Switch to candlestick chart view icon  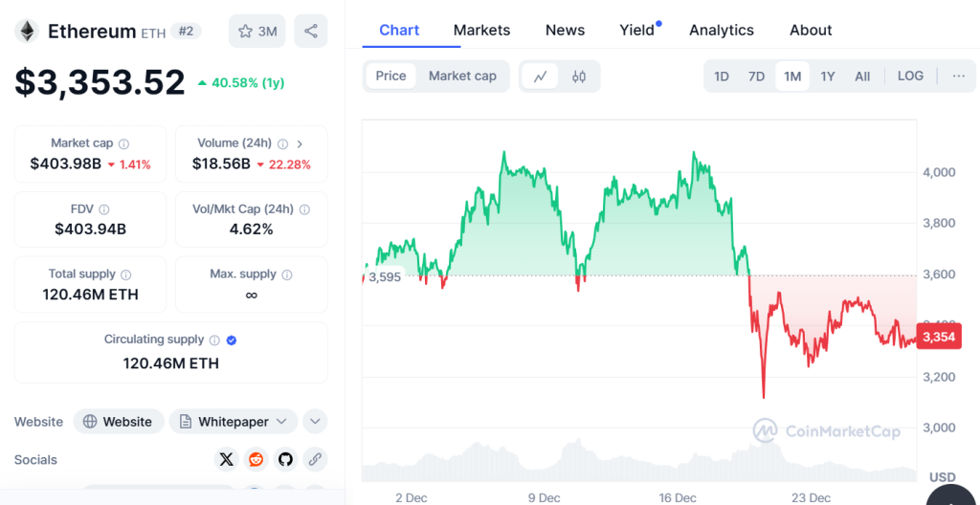(579, 77)
